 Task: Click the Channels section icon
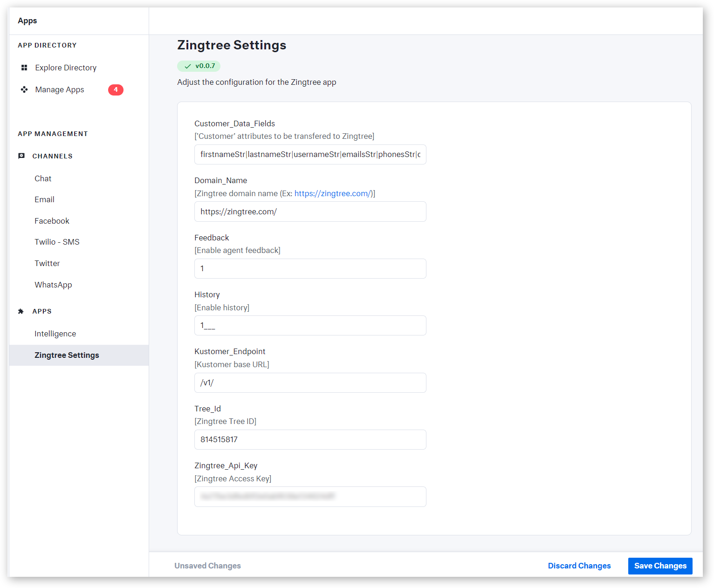(21, 156)
